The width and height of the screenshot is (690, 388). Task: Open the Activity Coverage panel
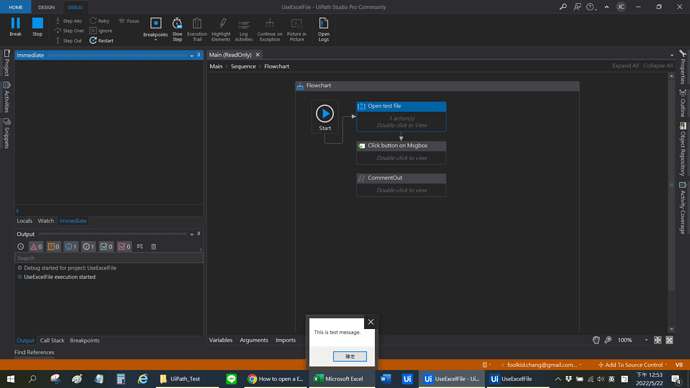pyautogui.click(x=683, y=208)
